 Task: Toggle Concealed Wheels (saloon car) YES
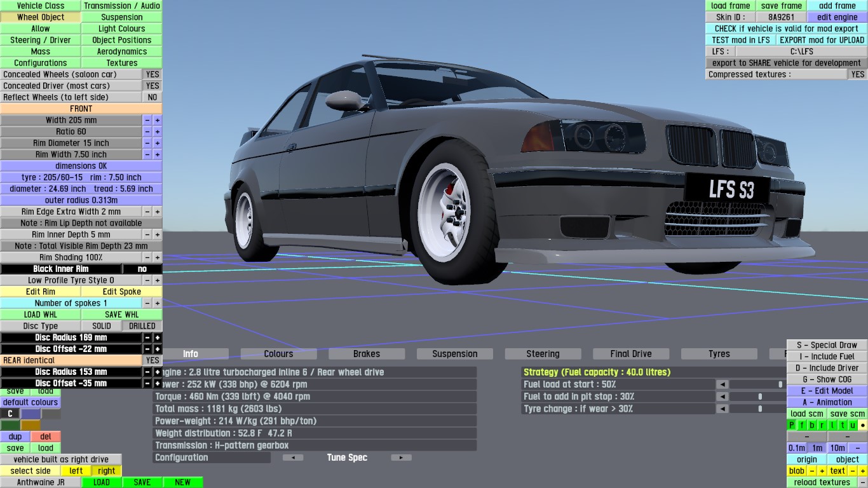(153, 74)
